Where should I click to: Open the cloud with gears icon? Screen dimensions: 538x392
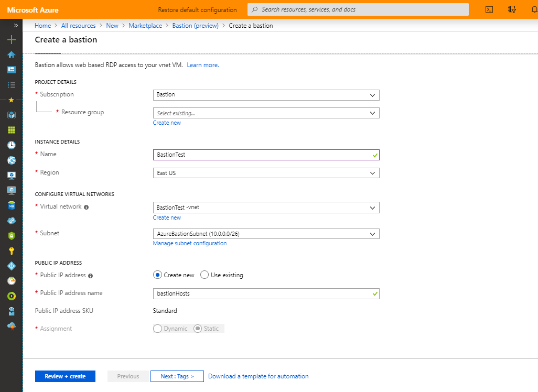(x=12, y=221)
